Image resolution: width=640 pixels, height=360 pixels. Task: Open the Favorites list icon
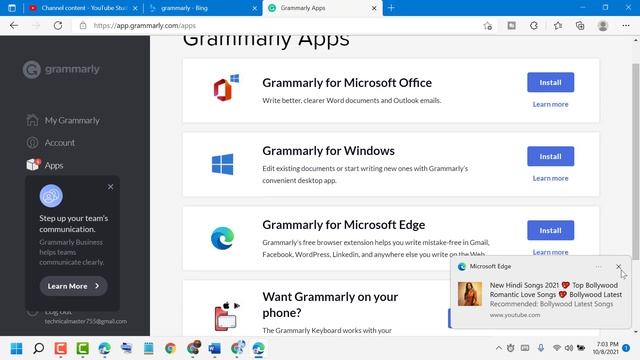(x=558, y=26)
